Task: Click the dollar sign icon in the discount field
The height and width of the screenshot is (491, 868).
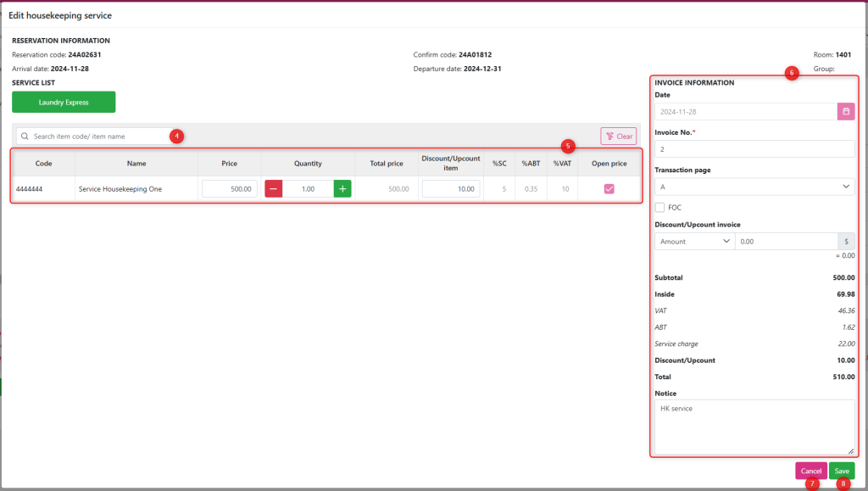Action: (845, 242)
